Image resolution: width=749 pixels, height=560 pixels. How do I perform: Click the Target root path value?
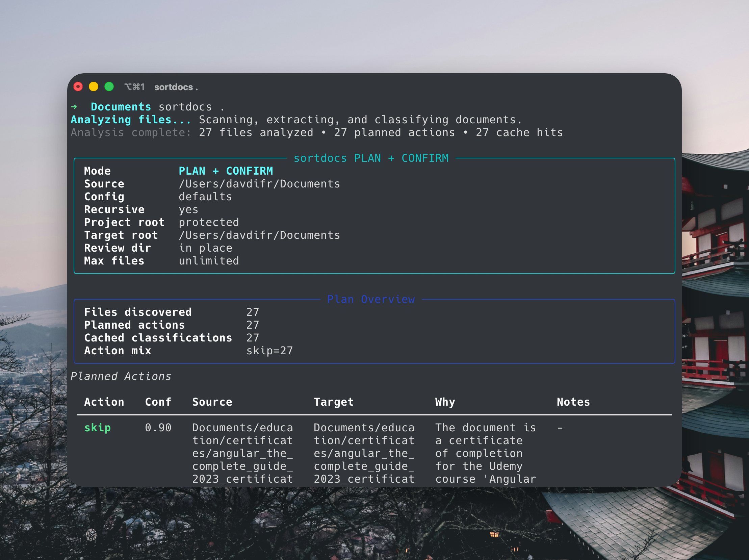click(259, 235)
